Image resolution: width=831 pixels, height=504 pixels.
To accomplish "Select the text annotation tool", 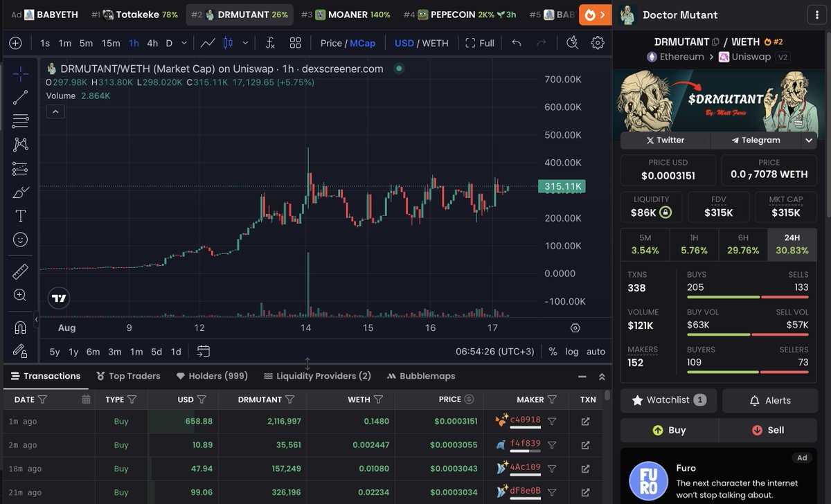I will [20, 215].
